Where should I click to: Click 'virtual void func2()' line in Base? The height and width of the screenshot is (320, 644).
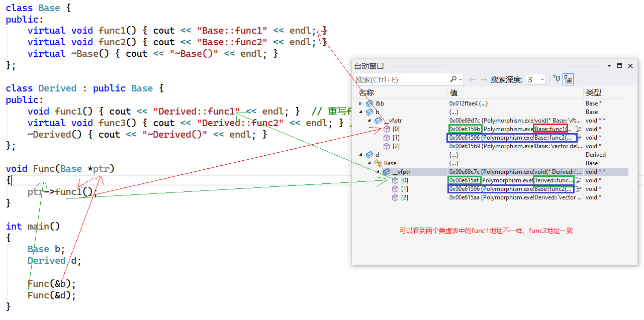(x=177, y=42)
